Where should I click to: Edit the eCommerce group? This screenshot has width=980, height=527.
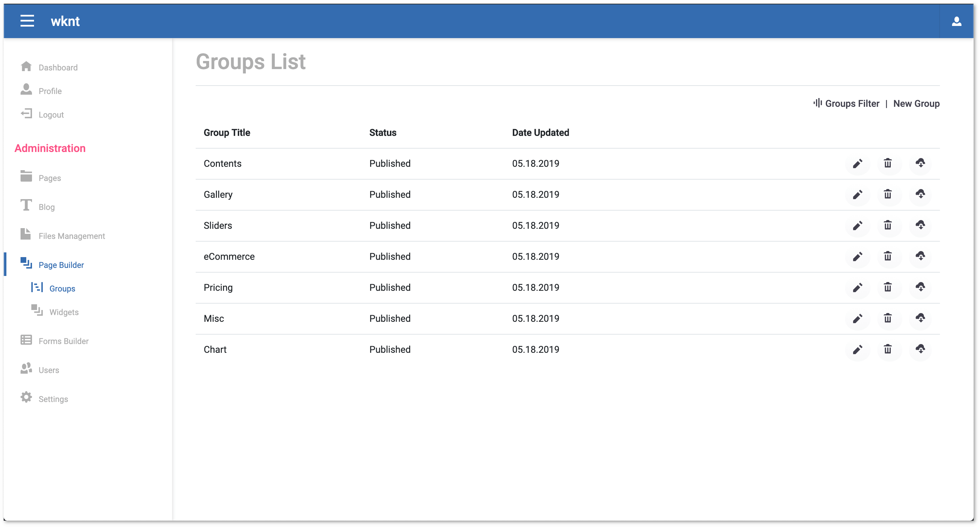[x=857, y=257]
